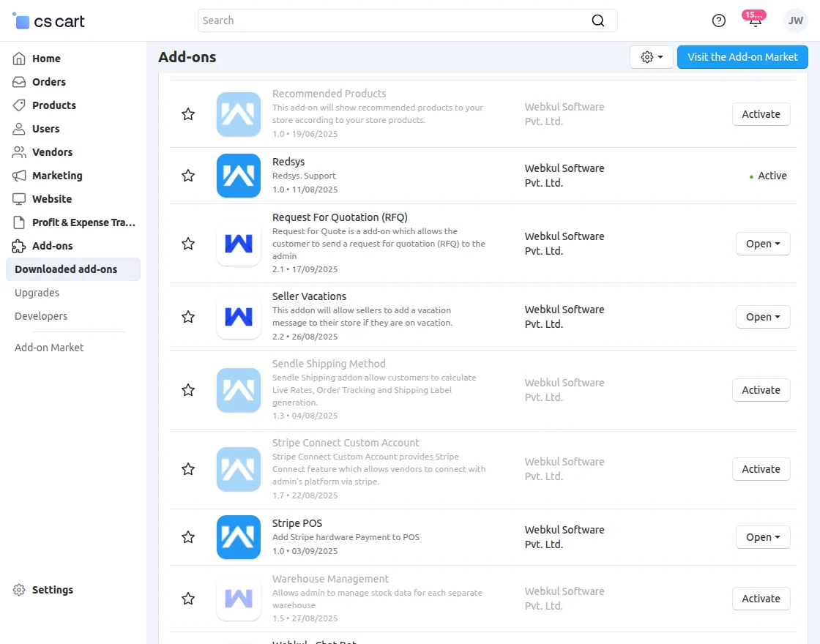Image resolution: width=820 pixels, height=644 pixels.
Task: Open the notifications bell
Action: [754, 20]
